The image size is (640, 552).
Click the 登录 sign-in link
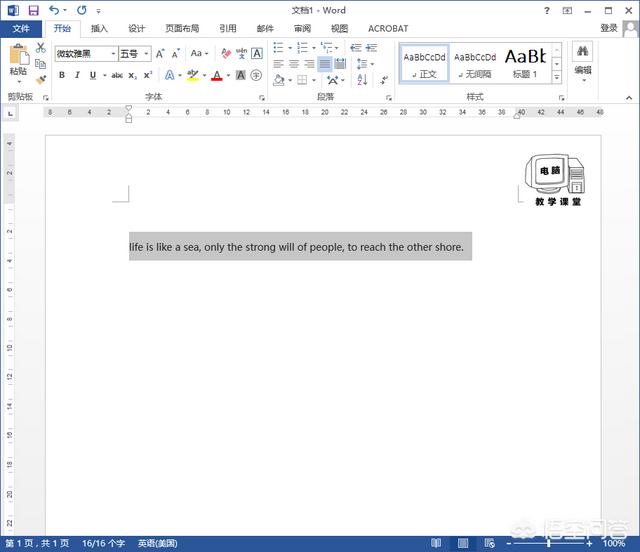(x=609, y=29)
